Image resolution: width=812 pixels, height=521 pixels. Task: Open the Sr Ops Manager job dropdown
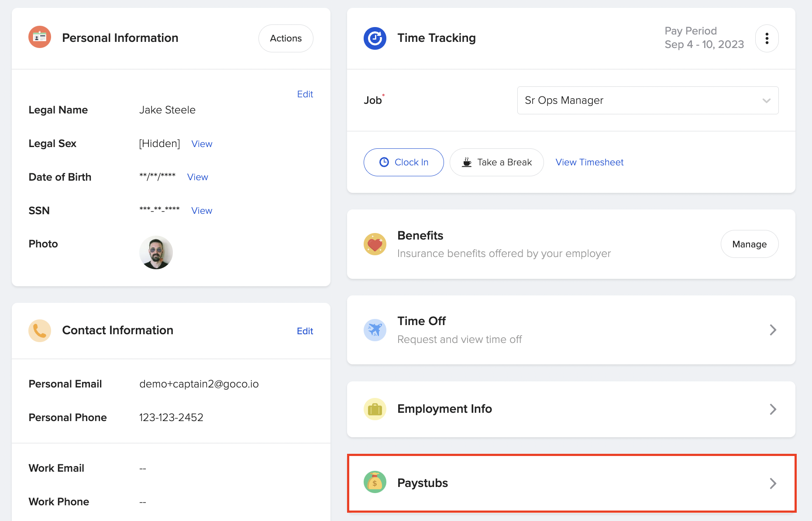[x=647, y=100]
